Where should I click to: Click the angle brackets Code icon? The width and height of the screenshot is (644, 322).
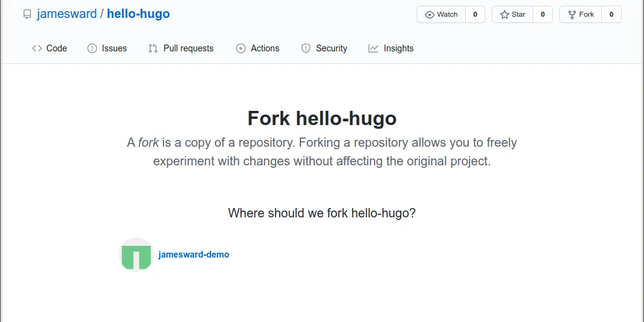click(x=37, y=48)
